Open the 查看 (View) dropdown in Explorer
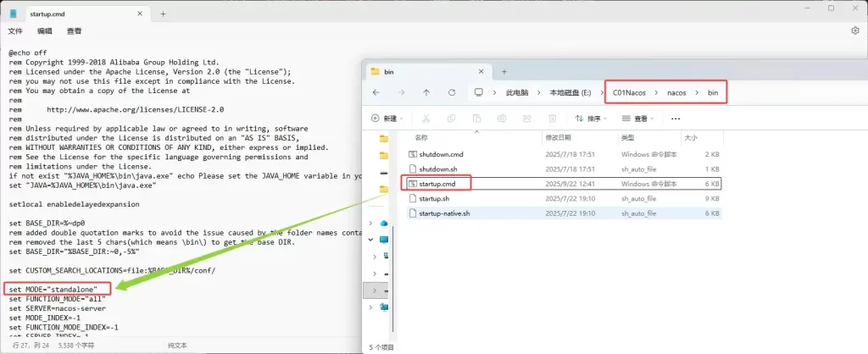The image size is (868, 354). click(640, 119)
